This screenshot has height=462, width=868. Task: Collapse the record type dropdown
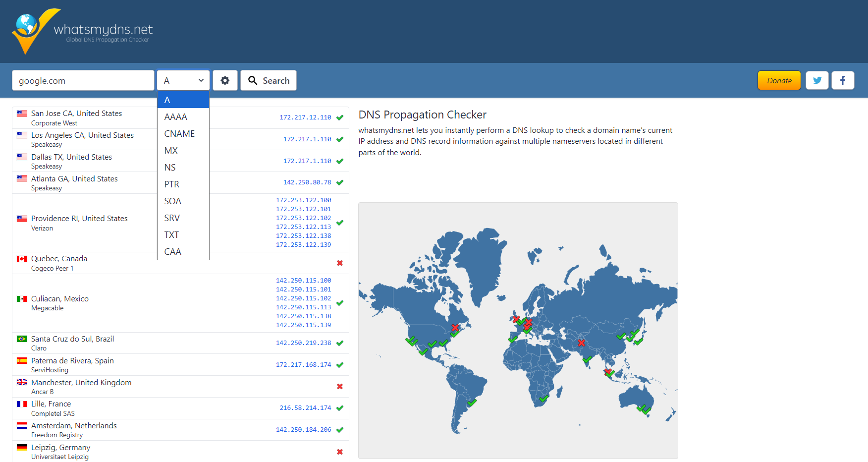(x=183, y=80)
